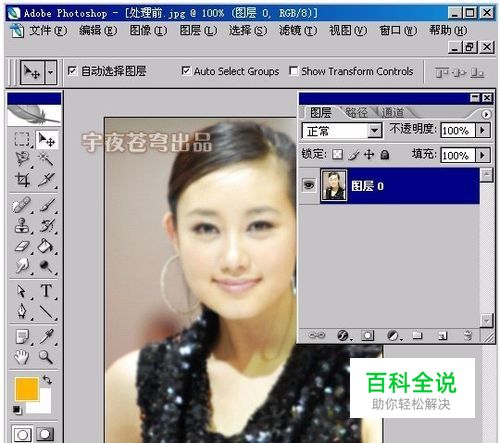Select the Type tool
The image size is (500, 443).
[x=46, y=291]
